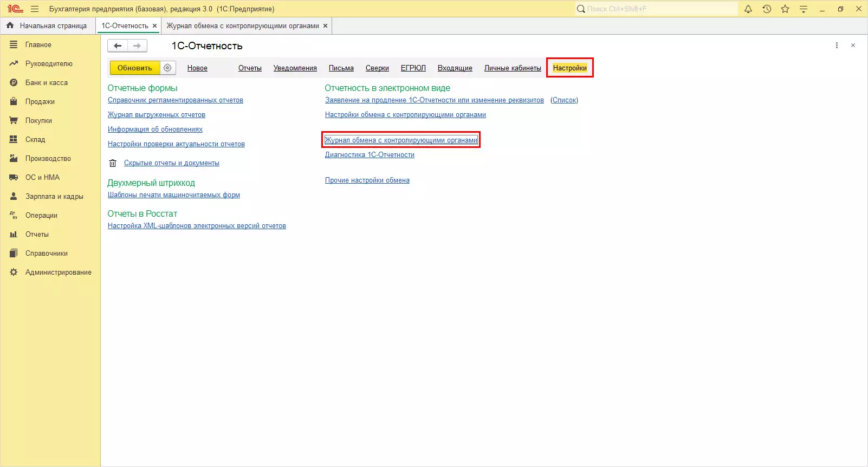Open Справочник регламентированных отчетов link

pos(176,100)
